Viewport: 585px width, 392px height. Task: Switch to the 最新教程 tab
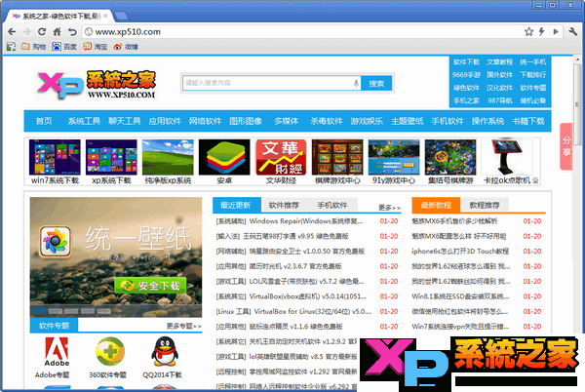pyautogui.click(x=436, y=205)
